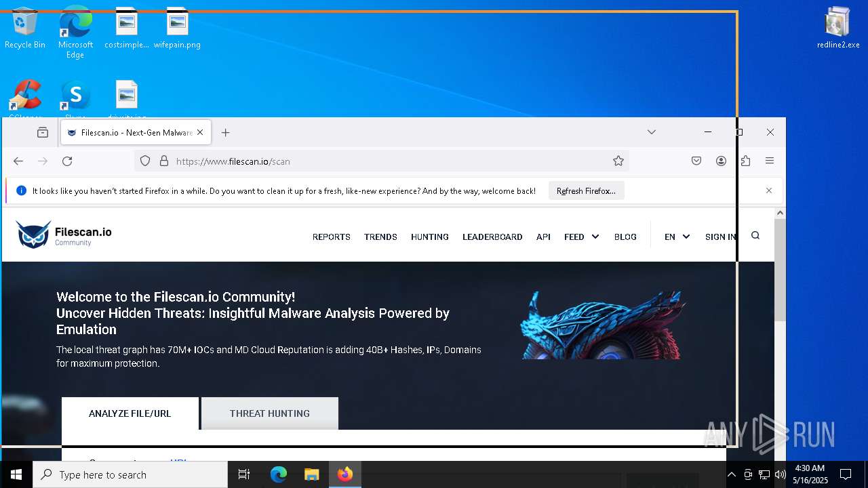Click Refresh Firefox button
868x488 pixels.
pos(586,190)
